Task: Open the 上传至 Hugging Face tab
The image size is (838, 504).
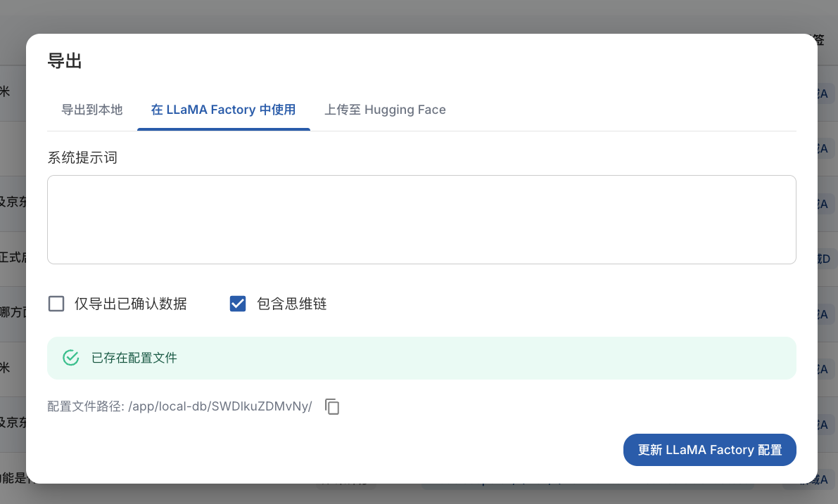Action: pyautogui.click(x=385, y=110)
